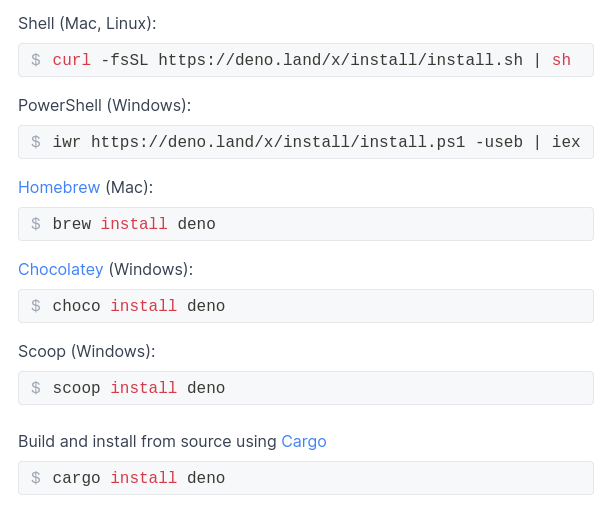
Task: Click the choco install deno code block
Action: pos(305,306)
